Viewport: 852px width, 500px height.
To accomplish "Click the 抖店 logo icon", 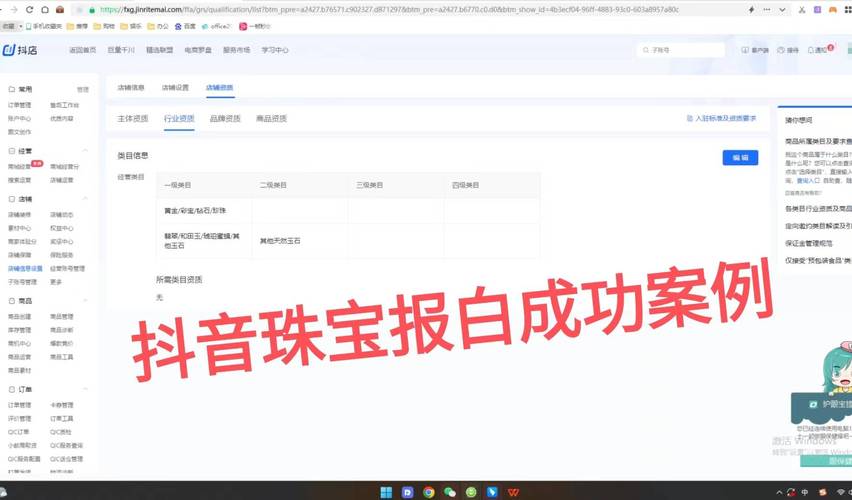I will (9, 50).
